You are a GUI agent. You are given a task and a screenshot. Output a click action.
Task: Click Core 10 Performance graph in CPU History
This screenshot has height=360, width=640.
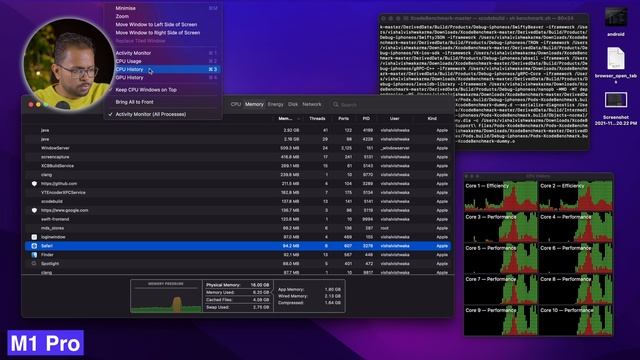[x=576, y=320]
